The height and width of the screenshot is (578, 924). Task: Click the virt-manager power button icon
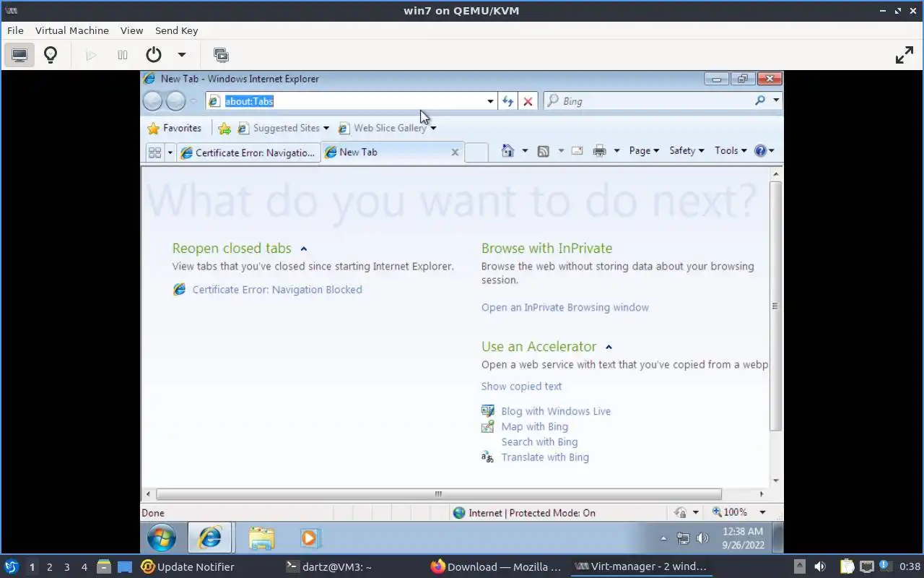point(153,55)
